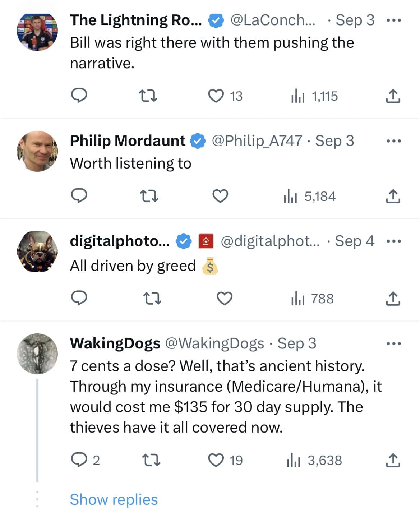Open the share icon on digitalphoto's tweet

pyautogui.click(x=394, y=298)
